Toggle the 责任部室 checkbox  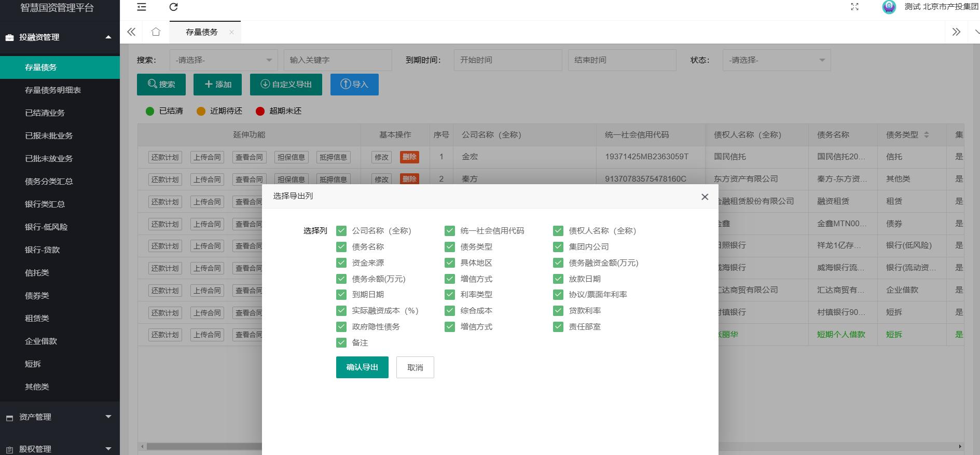click(558, 327)
